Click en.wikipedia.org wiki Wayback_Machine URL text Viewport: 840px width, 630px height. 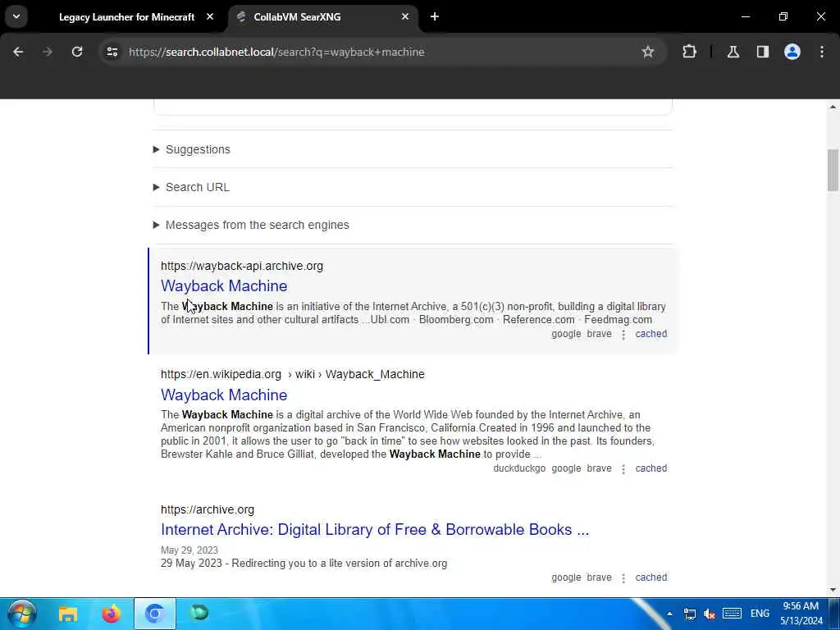click(293, 374)
